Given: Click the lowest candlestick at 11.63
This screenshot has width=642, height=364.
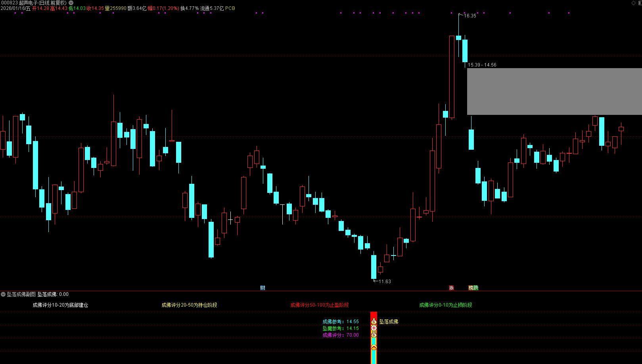Looking at the screenshot, I should [x=374, y=267].
